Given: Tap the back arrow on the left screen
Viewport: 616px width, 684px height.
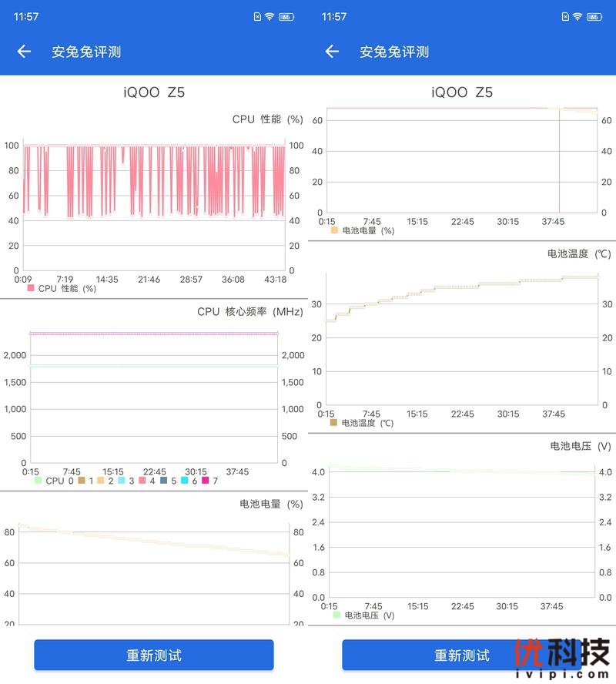Looking at the screenshot, I should [x=24, y=52].
